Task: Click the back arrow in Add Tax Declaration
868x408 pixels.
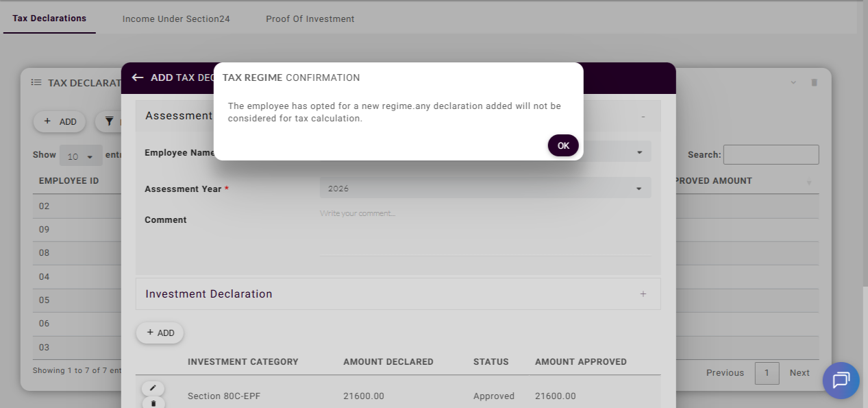Action: pyautogui.click(x=138, y=77)
